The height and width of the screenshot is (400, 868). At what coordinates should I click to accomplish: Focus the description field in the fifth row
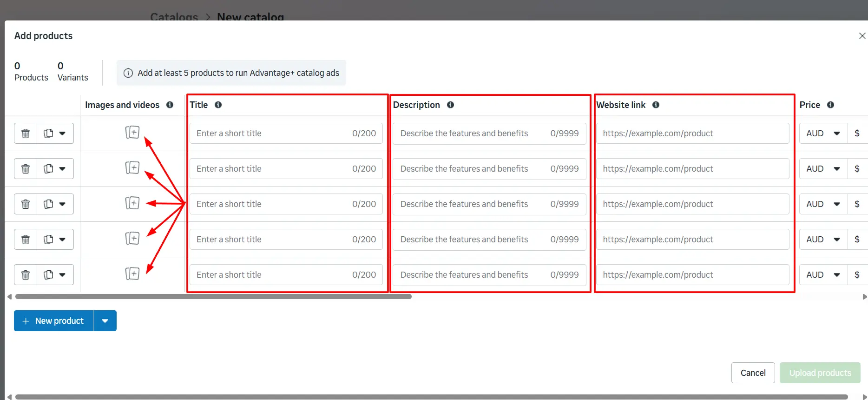[x=489, y=275]
